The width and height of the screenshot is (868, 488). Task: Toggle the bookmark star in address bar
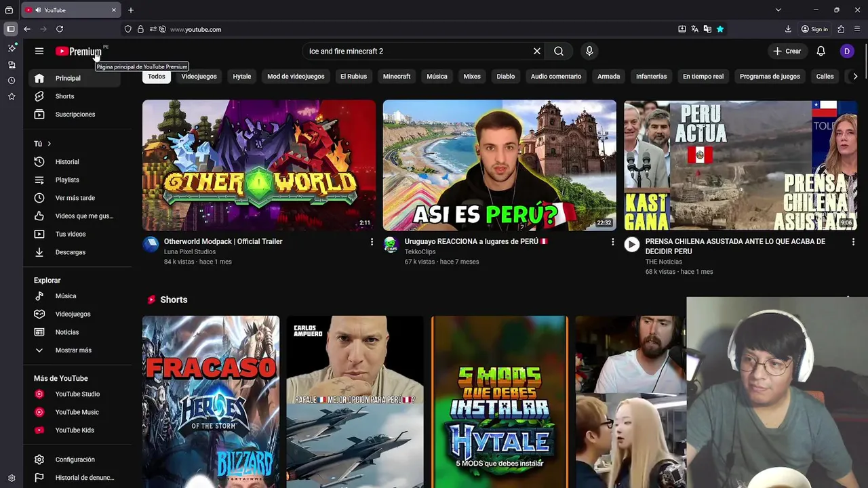(720, 29)
